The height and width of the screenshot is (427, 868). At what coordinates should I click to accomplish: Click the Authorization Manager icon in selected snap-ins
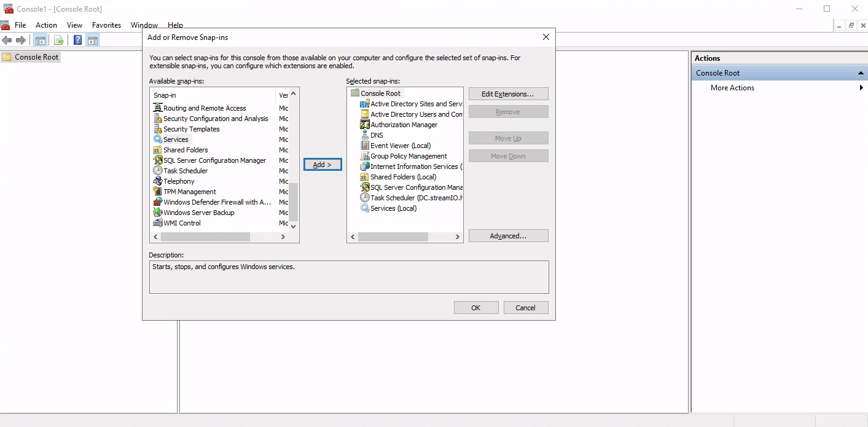click(365, 125)
